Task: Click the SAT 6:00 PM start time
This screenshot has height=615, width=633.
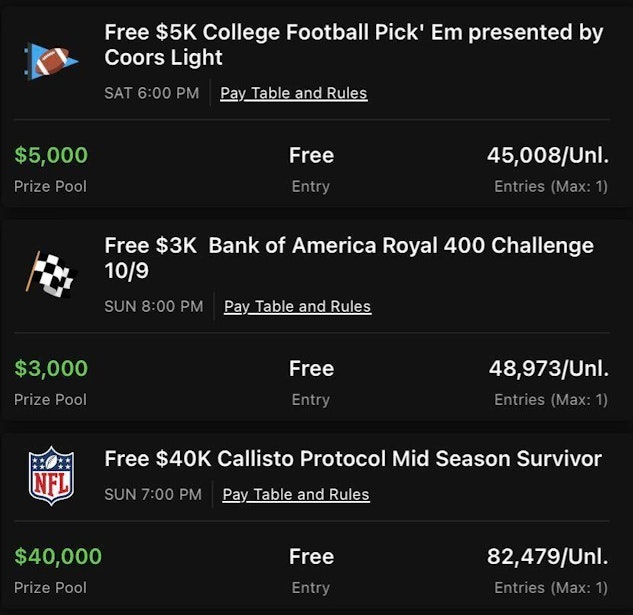Action: coord(151,93)
